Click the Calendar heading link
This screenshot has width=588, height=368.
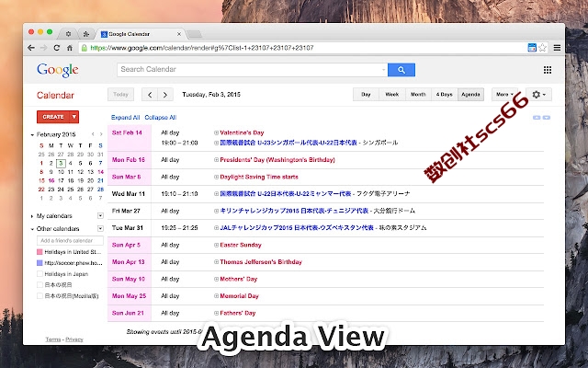coord(55,96)
